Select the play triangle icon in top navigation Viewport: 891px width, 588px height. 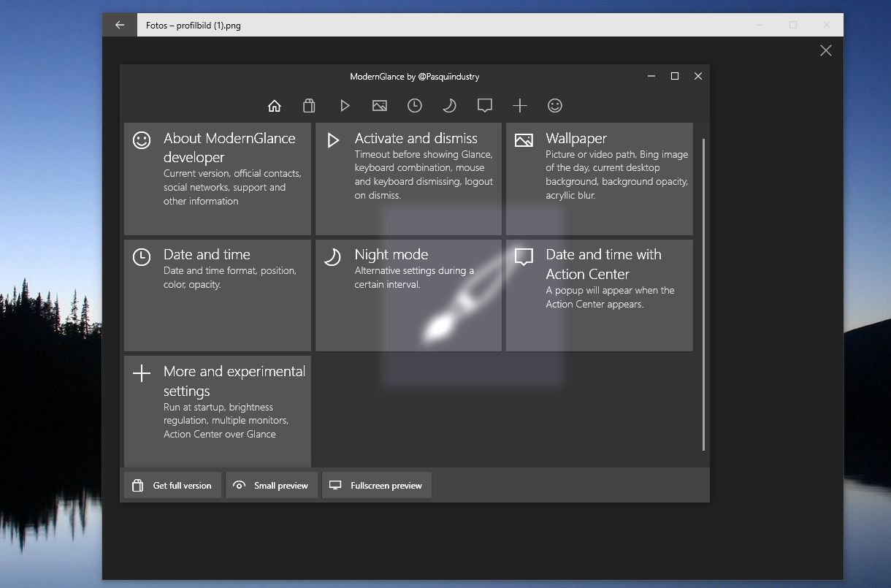pyautogui.click(x=345, y=106)
